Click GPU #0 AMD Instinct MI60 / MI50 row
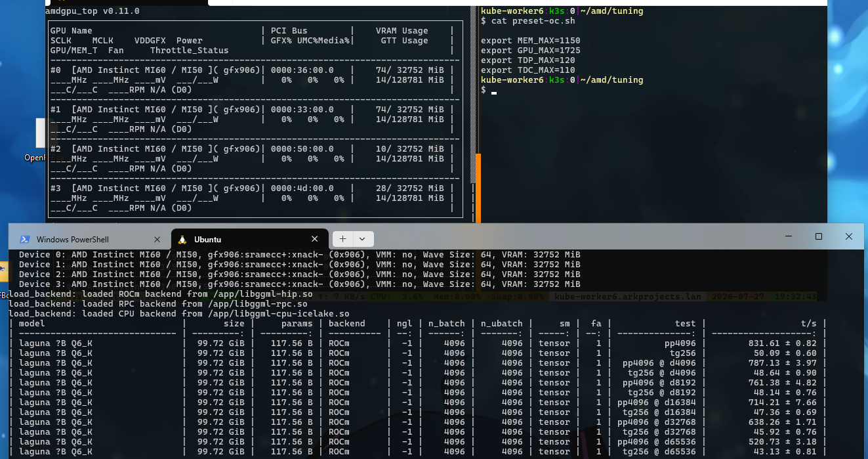The height and width of the screenshot is (459, 868). (155, 70)
